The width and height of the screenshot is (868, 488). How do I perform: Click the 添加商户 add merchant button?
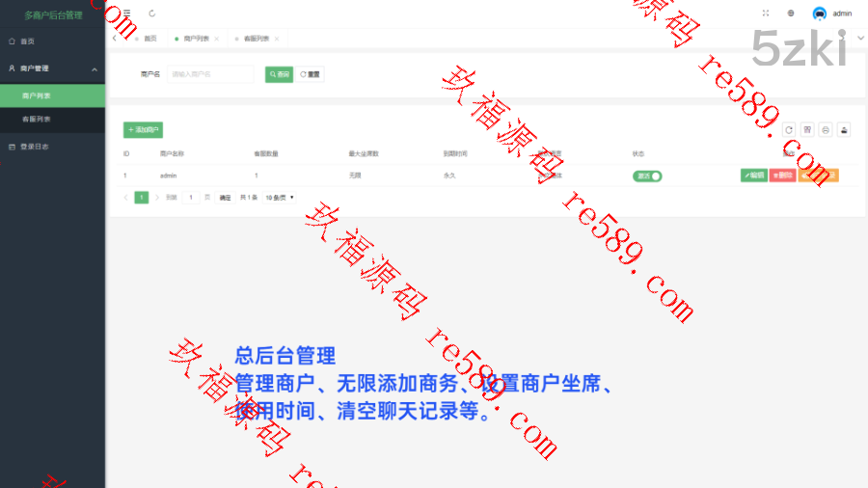tap(143, 129)
